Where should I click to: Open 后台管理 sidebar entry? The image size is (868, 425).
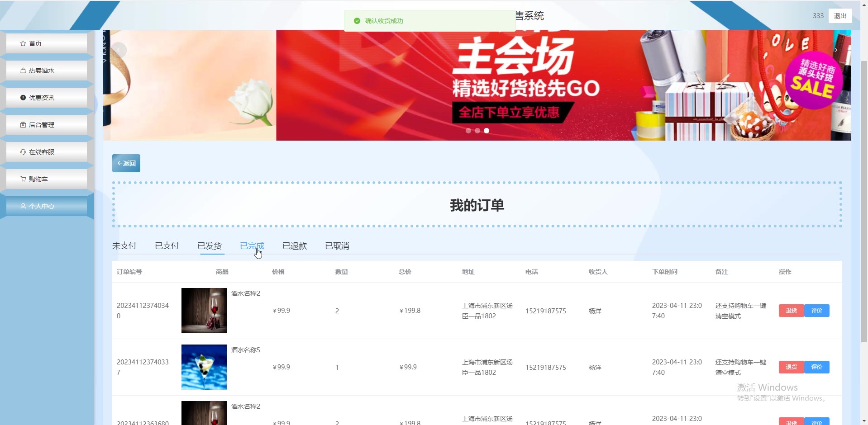coord(47,125)
